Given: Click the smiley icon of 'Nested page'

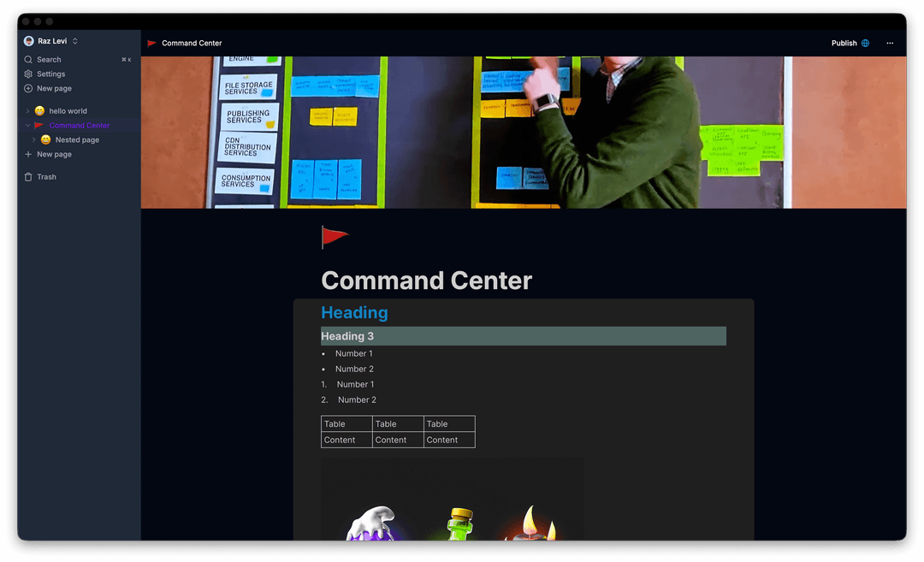Looking at the screenshot, I should tap(45, 139).
